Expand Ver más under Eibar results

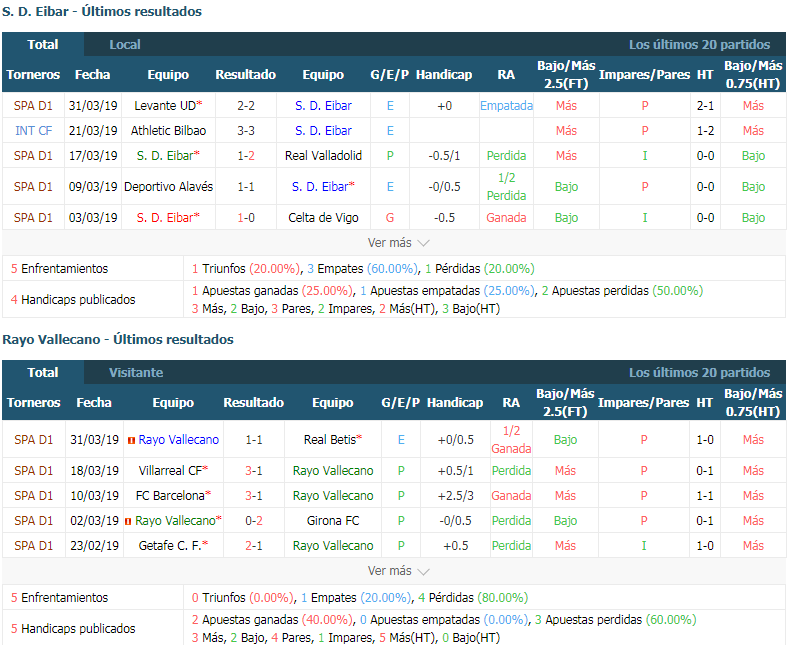399,243
